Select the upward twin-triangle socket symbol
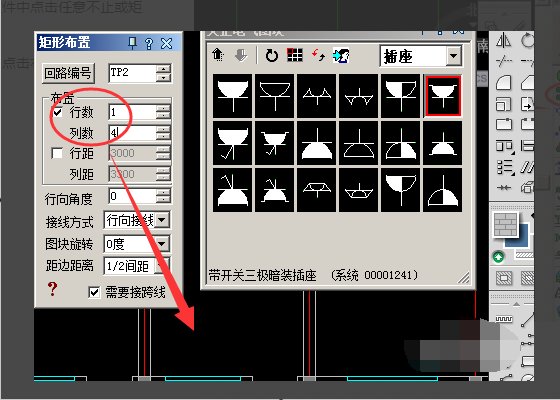 [x=316, y=96]
